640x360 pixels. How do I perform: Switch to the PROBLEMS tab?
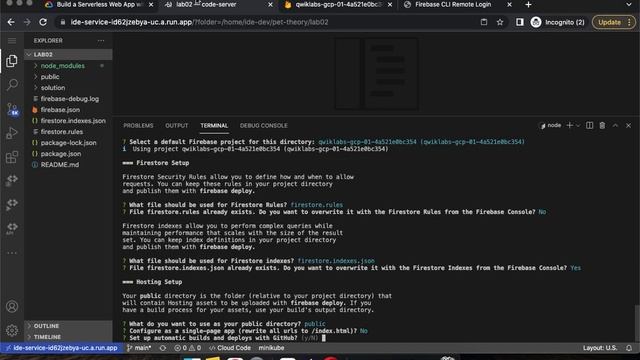(x=138, y=125)
